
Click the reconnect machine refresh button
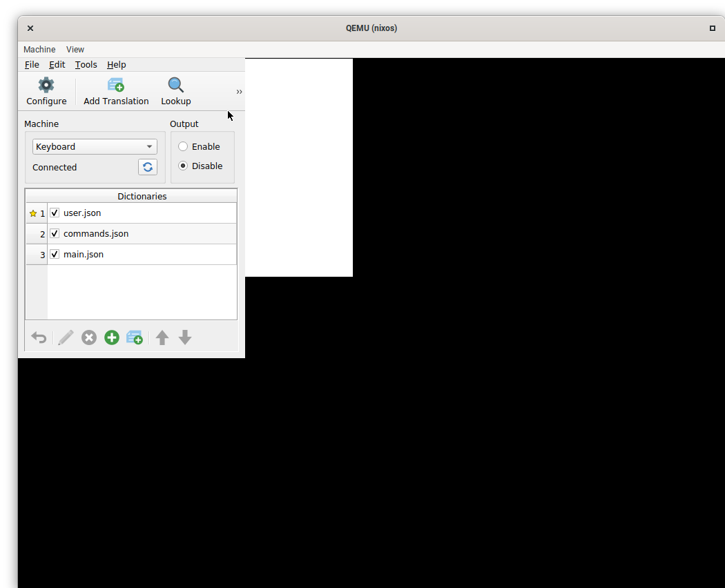click(147, 167)
